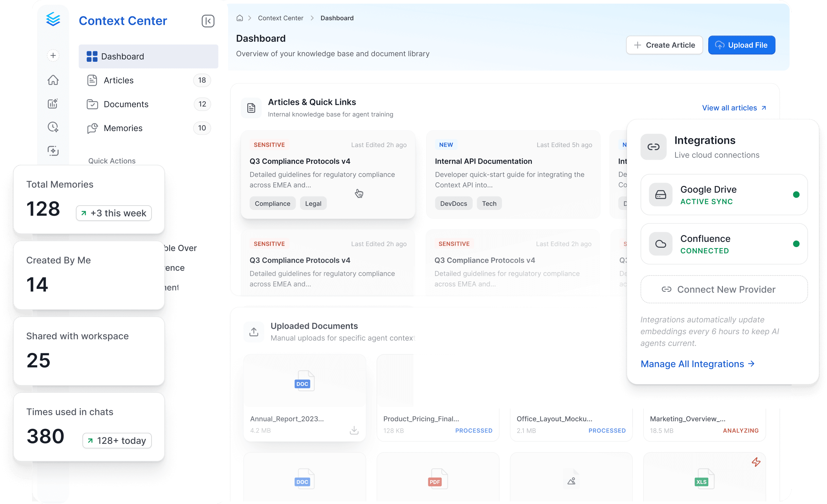The width and height of the screenshot is (827, 504).
Task: Follow the View all articles link
Action: 734,108
